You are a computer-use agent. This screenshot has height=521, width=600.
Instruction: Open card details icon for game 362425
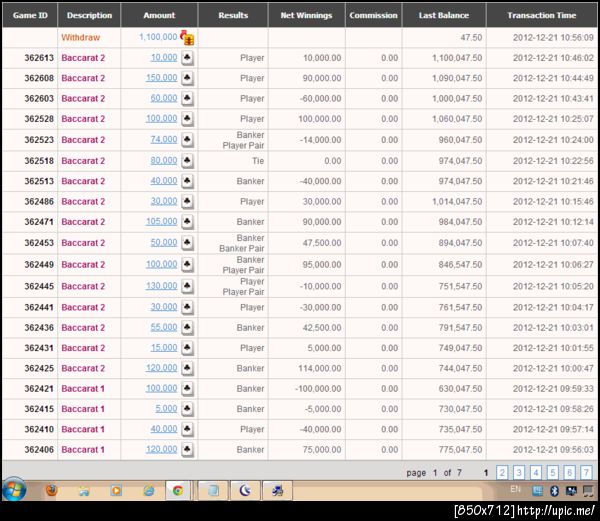pyautogui.click(x=187, y=368)
